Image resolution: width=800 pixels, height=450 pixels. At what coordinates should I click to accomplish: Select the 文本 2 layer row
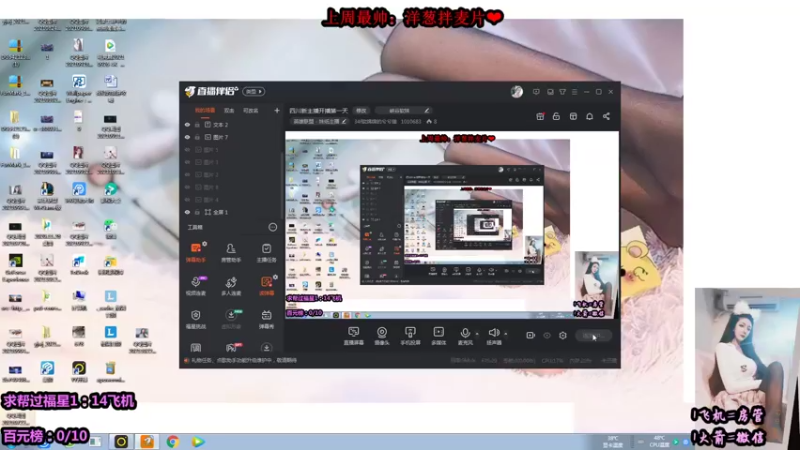231,124
